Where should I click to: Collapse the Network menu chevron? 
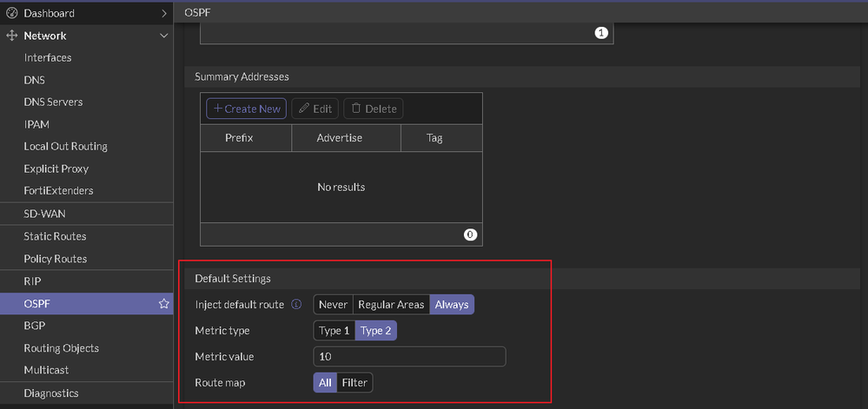164,36
